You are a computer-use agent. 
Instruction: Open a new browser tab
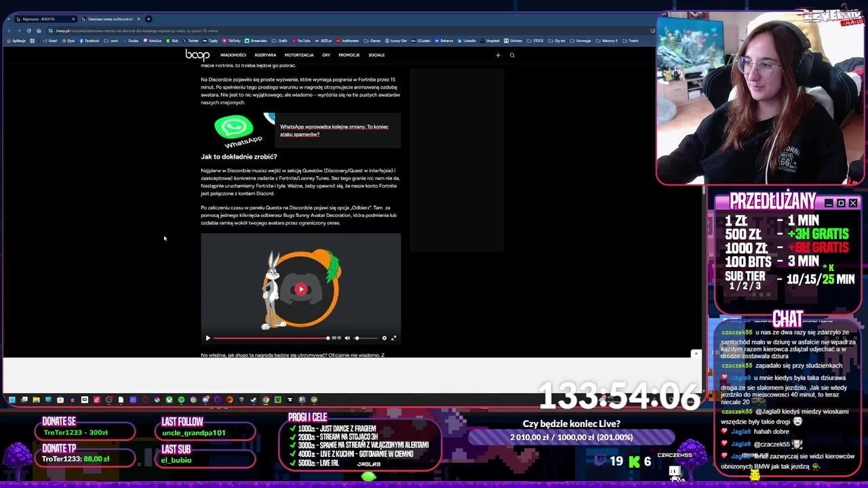[x=149, y=19]
